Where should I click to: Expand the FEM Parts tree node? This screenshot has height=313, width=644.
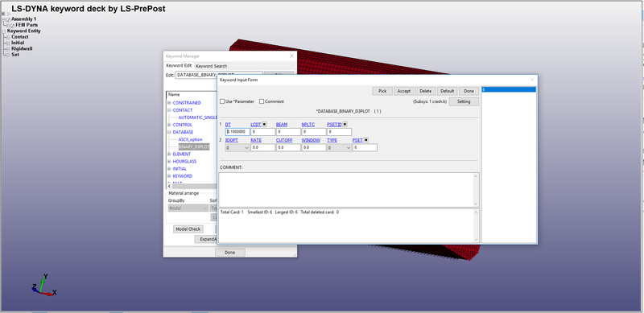tap(8, 26)
